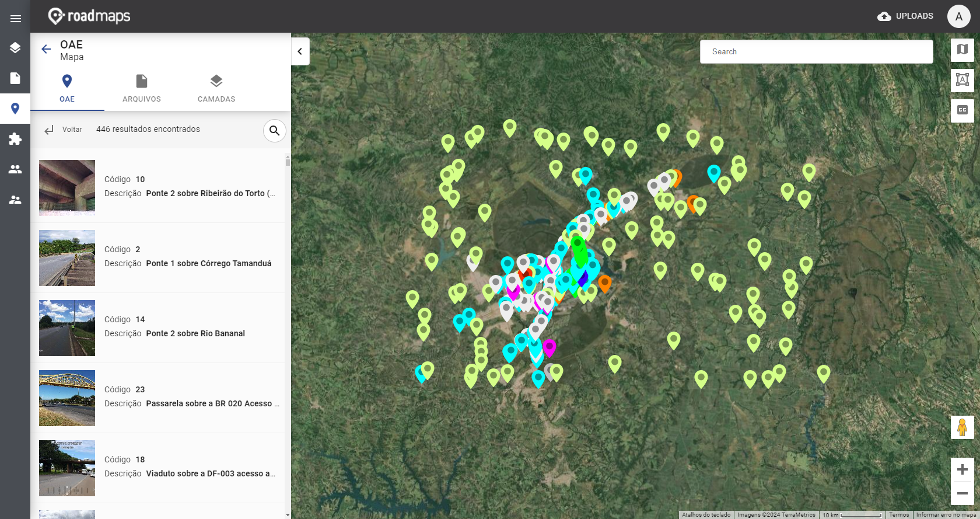Change the map type using map icon
The width and height of the screenshot is (980, 519).
(963, 50)
